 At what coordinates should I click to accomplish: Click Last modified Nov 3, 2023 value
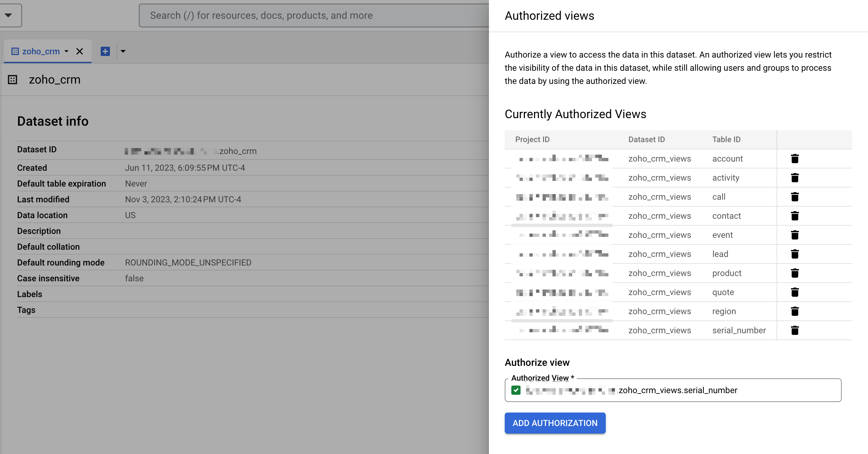pyautogui.click(x=183, y=199)
